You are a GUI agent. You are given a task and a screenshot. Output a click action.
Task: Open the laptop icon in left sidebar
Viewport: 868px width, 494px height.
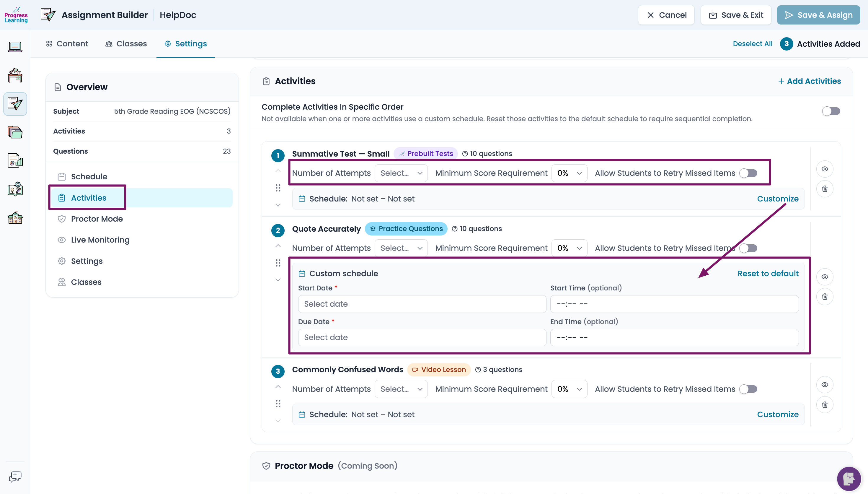(15, 47)
